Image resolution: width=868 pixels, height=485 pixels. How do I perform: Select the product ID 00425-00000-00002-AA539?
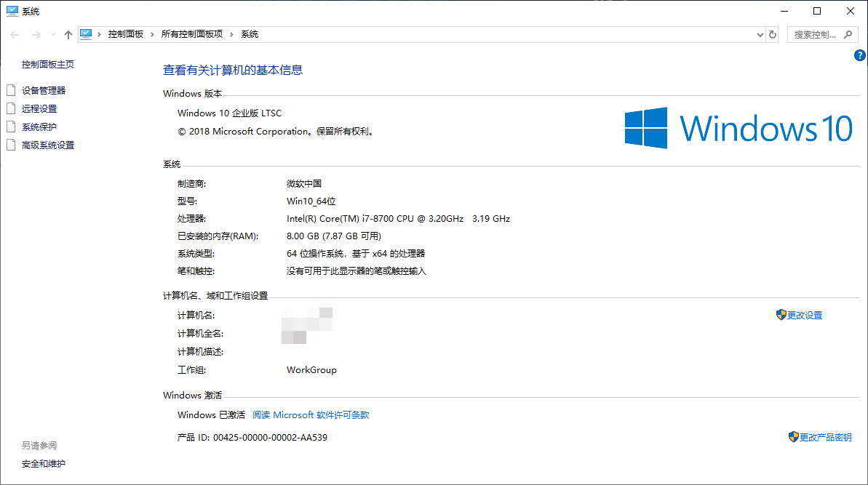(270, 438)
